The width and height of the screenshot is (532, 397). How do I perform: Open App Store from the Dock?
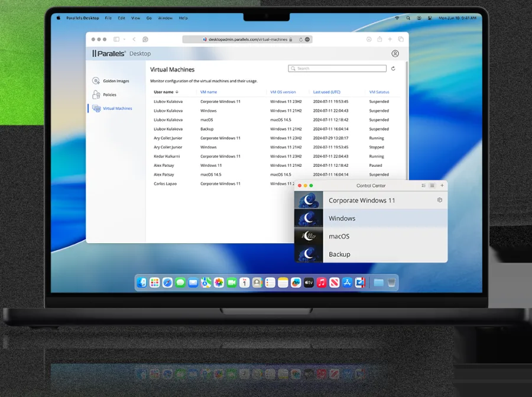[x=347, y=283]
